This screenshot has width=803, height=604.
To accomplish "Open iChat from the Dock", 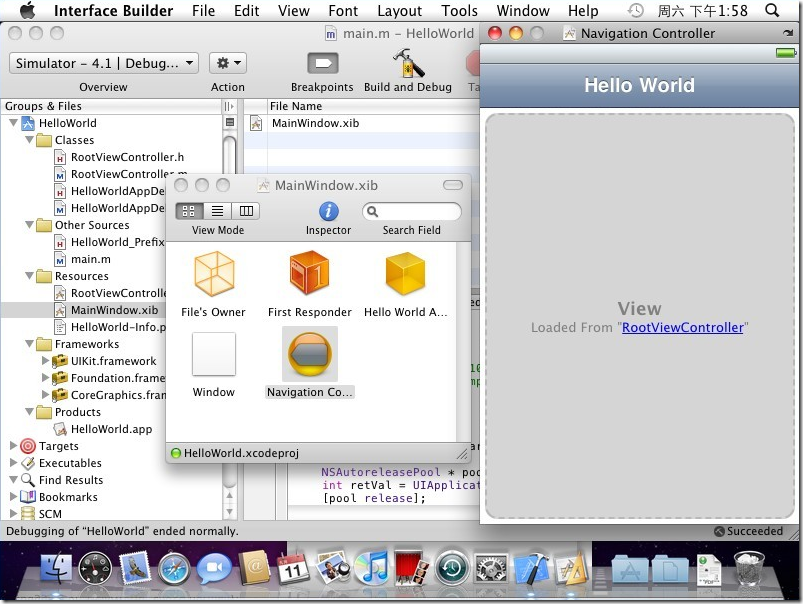I will 214,568.
